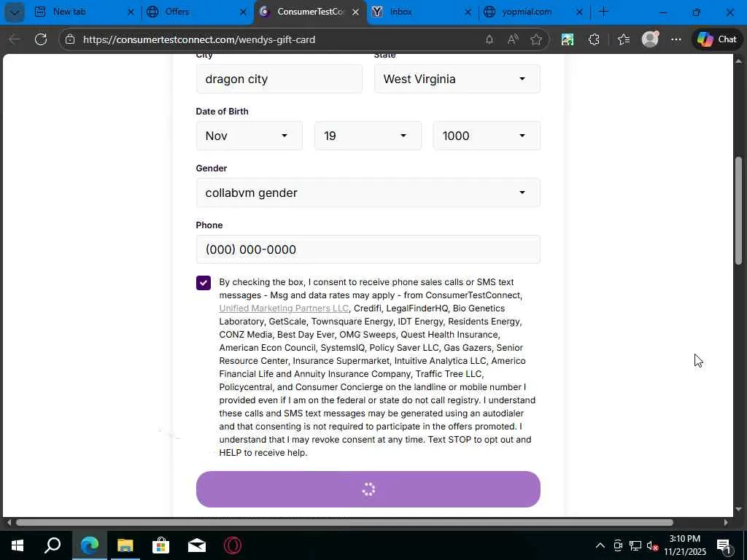This screenshot has height=560, width=747.
Task: Open the birth day dropdown showing 19
Action: point(368,136)
